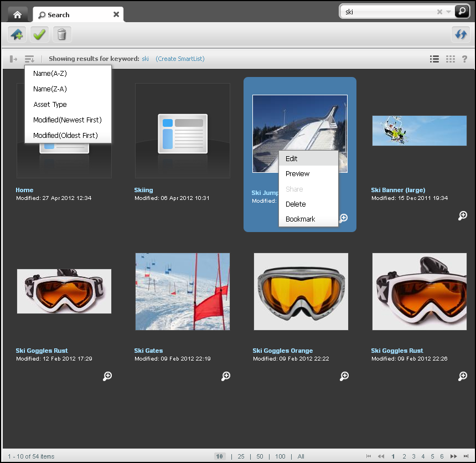The height and width of the screenshot is (463, 476).
Task: Show 100 items per page
Action: tap(280, 456)
